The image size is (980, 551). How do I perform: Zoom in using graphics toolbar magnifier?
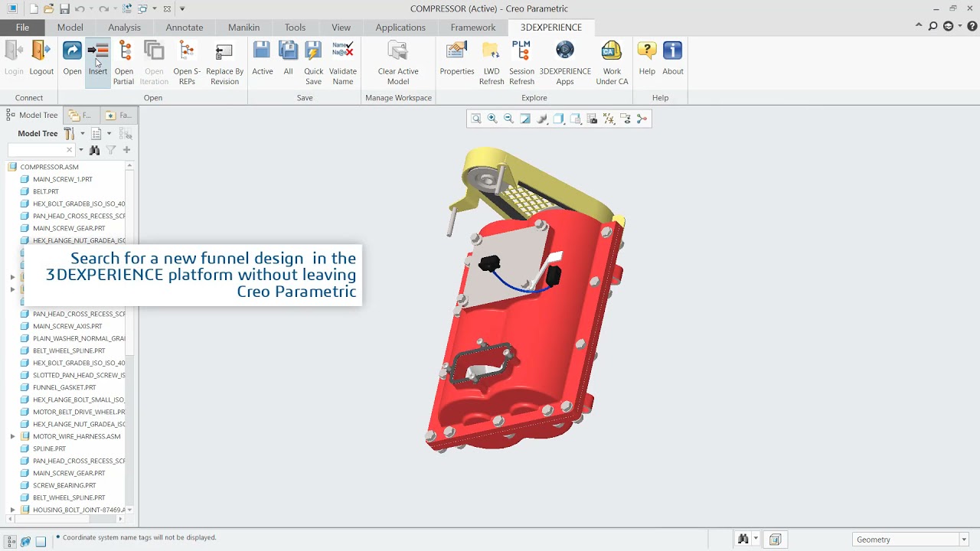[x=492, y=119]
